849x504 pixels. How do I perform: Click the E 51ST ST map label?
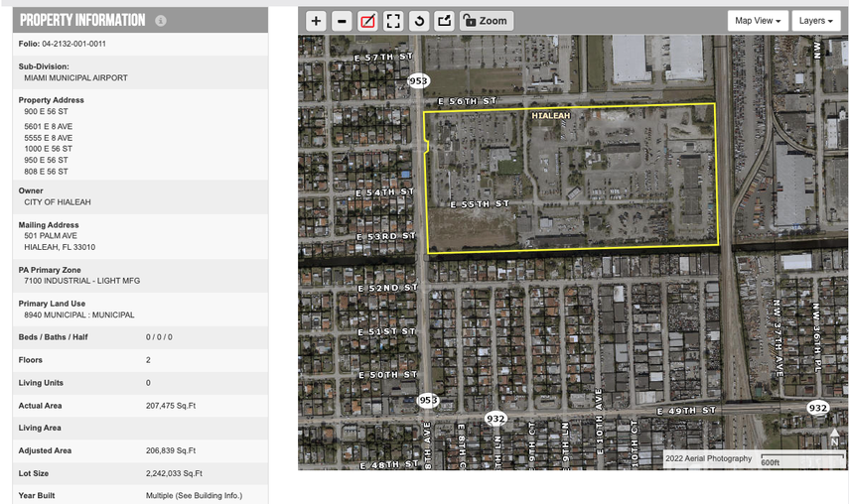pos(386,331)
